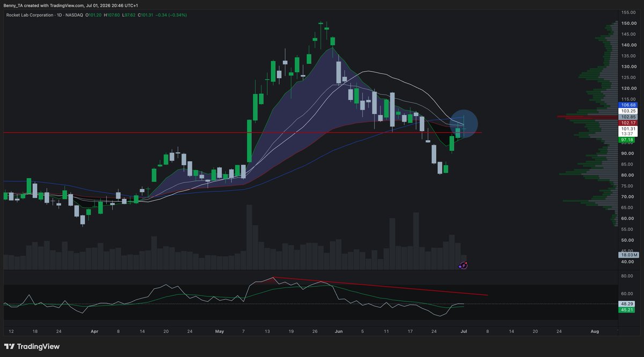Click the May label on time axis
Viewport: 644px width, 357px height.
(x=219, y=332)
